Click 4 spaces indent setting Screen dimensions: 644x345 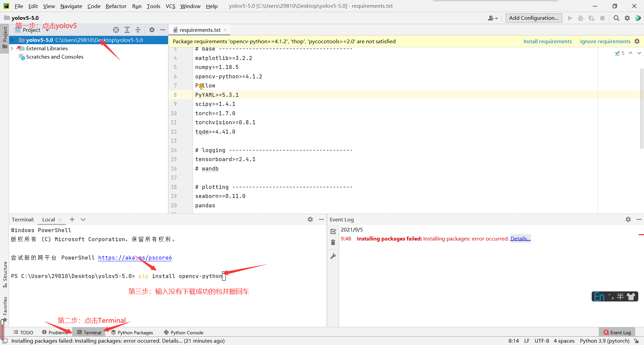pos(564,341)
